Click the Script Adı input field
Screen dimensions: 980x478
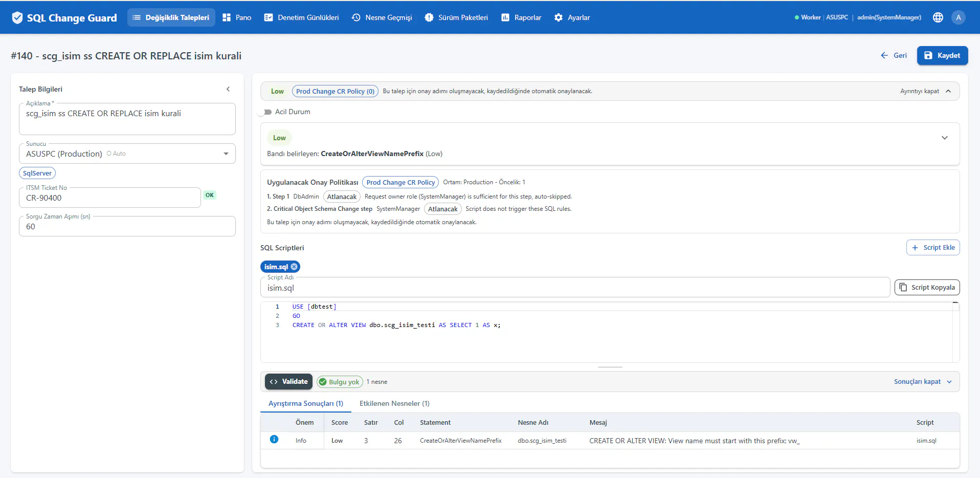coord(575,287)
